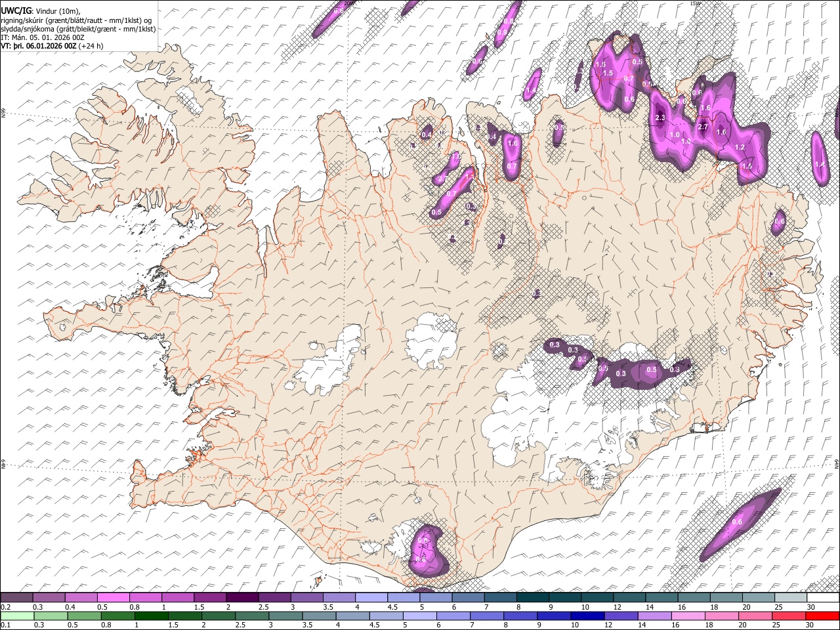Pick the hot pink 20 swatch in rain legend
This screenshot has width=840, height=630.
tap(755, 616)
